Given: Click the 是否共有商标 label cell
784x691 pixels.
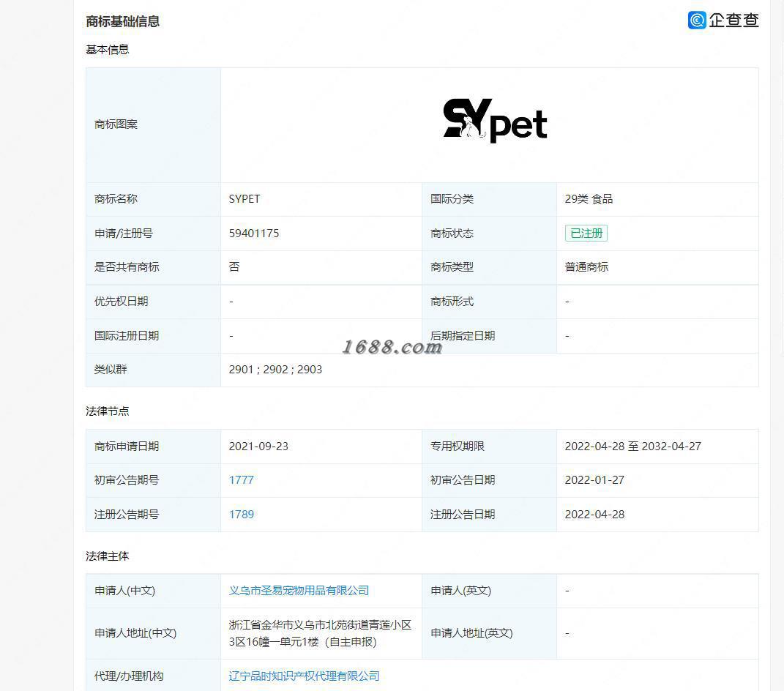Looking at the screenshot, I should 153,267.
